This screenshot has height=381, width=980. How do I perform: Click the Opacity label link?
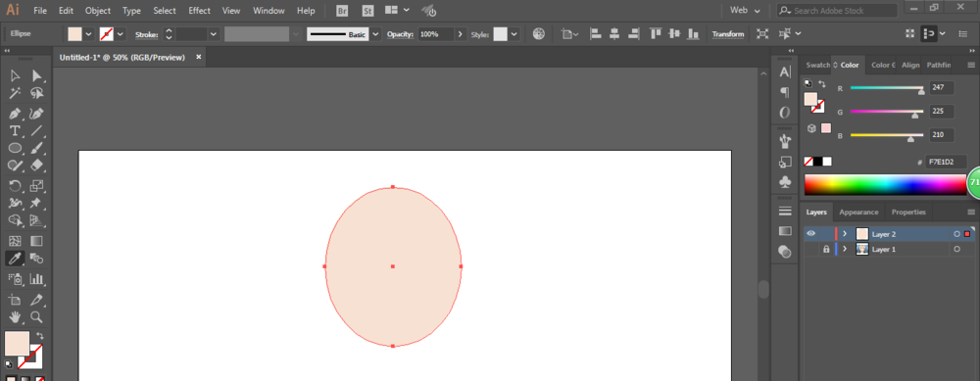(401, 34)
